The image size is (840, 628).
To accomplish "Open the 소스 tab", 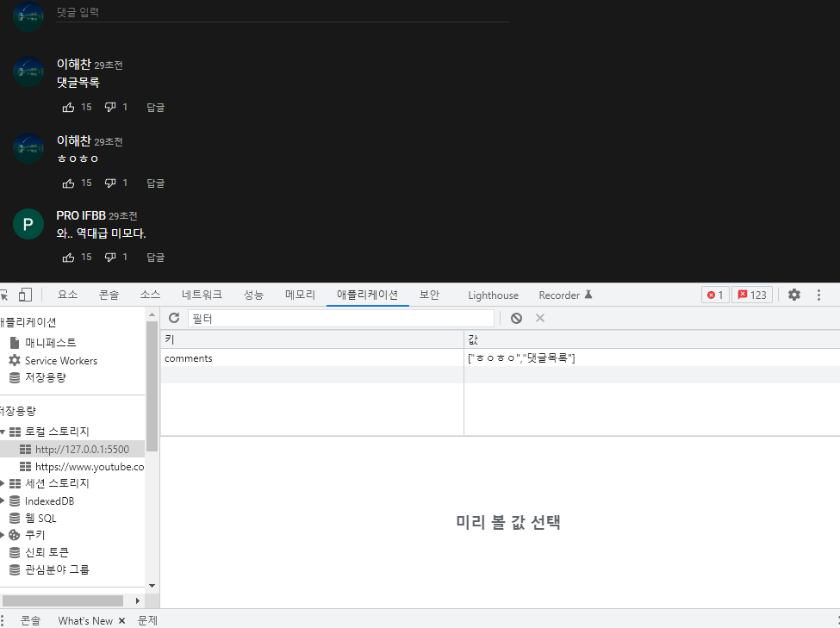I will (150, 295).
